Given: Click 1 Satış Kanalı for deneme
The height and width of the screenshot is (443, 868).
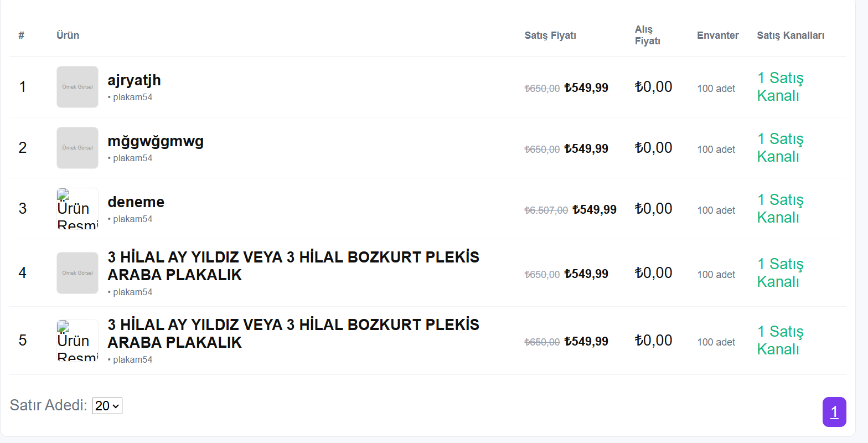Looking at the screenshot, I should pyautogui.click(x=780, y=209).
